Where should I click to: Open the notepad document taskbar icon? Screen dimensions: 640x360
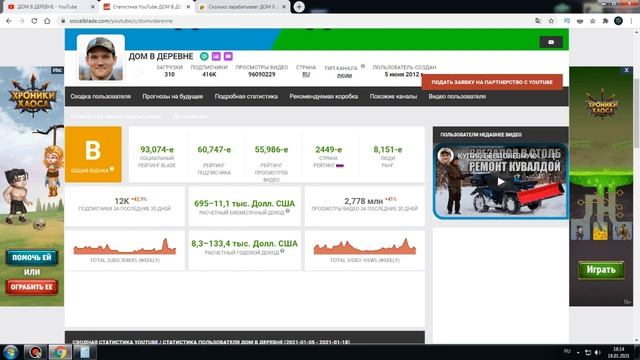pos(84,352)
